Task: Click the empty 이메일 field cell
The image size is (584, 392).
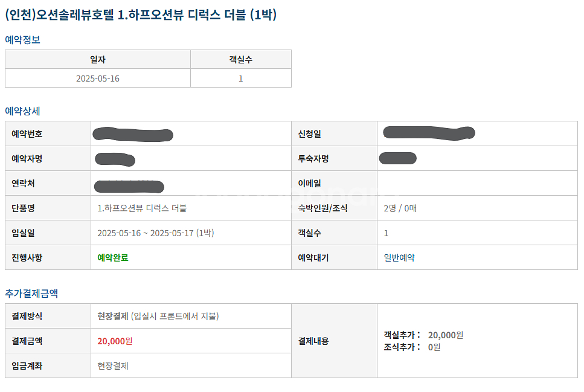Action: [477, 184]
